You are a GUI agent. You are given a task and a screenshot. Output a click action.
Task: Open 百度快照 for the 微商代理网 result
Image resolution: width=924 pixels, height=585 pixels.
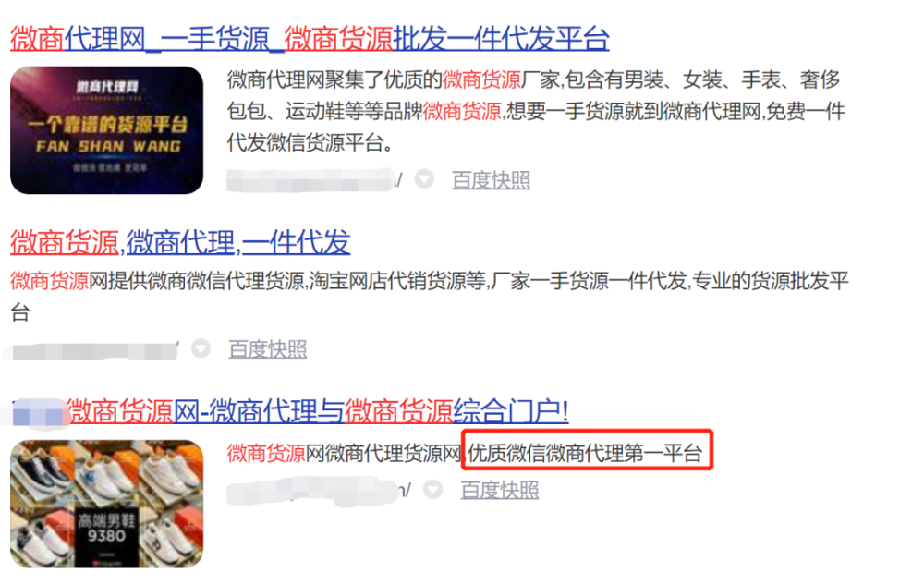[x=491, y=179]
